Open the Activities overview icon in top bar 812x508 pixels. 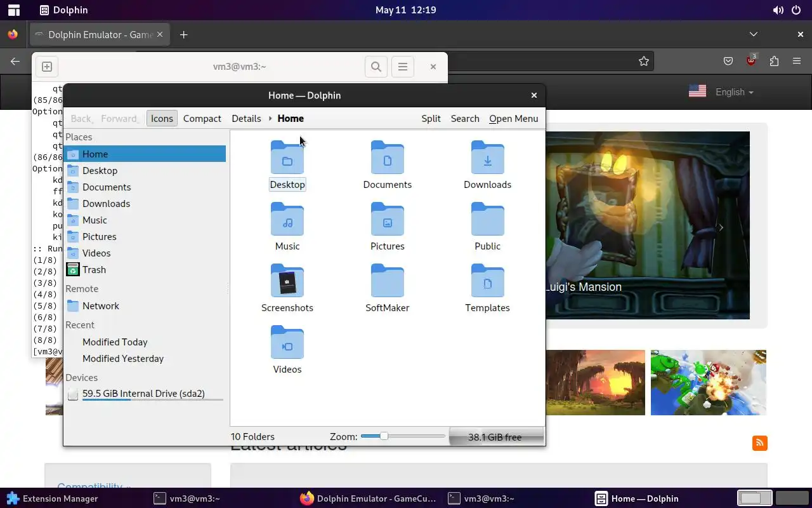click(13, 10)
